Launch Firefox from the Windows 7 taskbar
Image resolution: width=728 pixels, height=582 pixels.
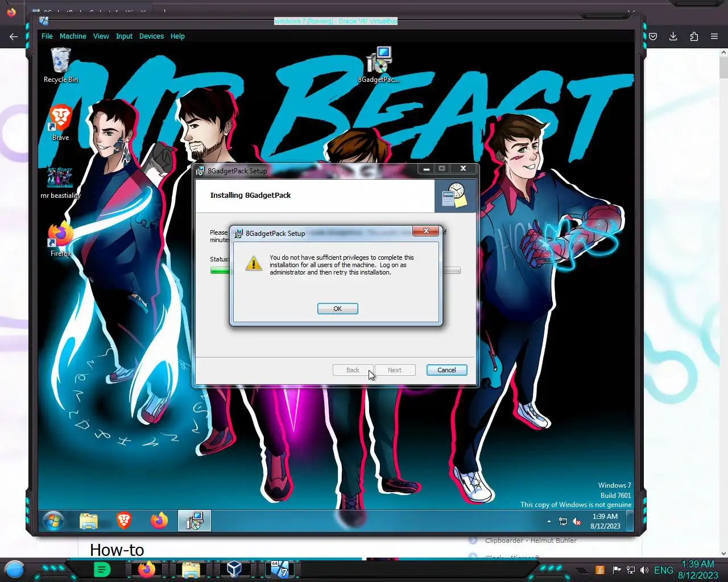click(159, 521)
